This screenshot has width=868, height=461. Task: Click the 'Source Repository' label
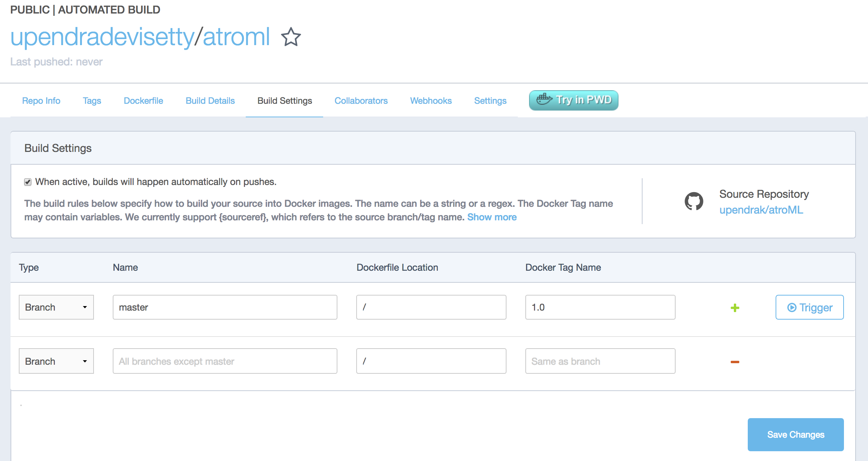click(x=764, y=194)
